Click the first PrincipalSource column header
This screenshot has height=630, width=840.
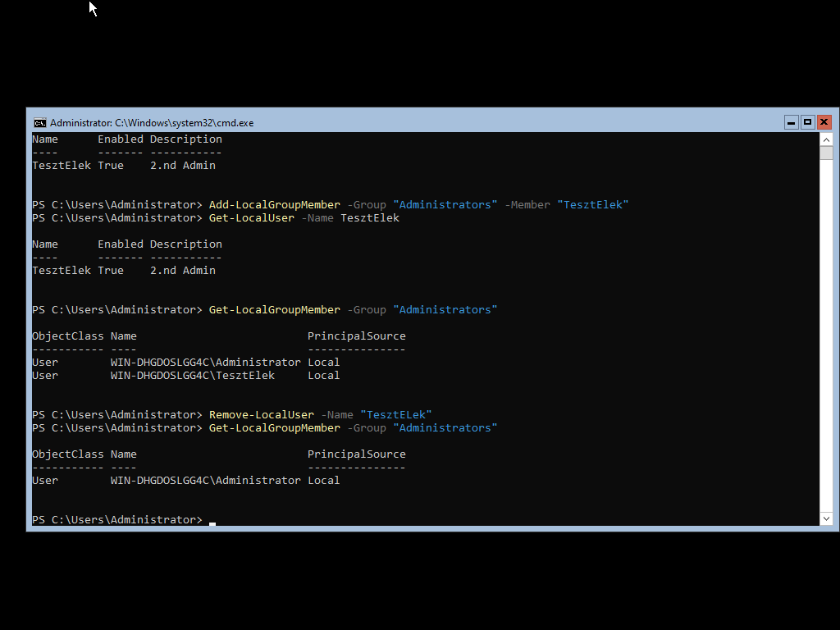click(x=356, y=336)
